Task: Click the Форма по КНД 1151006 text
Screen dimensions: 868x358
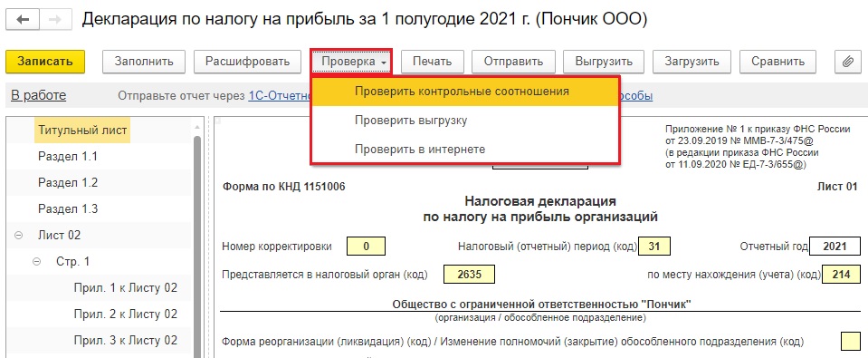Action: [x=284, y=187]
